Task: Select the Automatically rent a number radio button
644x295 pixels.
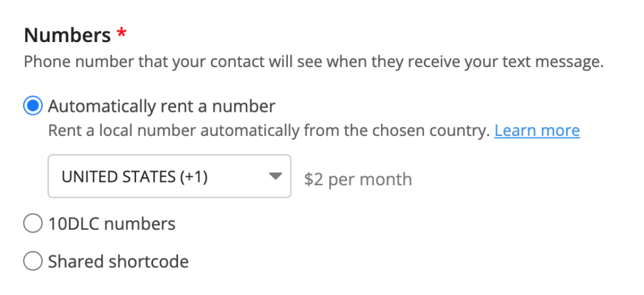Action: [32, 106]
